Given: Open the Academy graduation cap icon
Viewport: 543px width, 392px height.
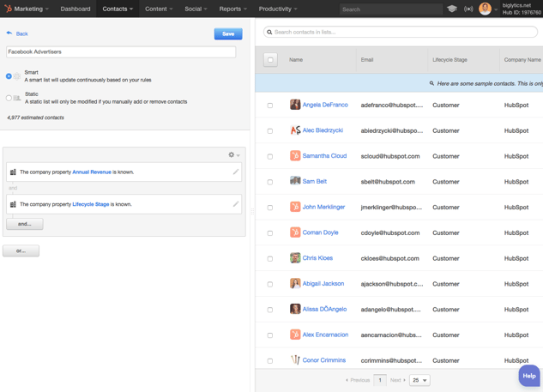Looking at the screenshot, I should pyautogui.click(x=452, y=9).
